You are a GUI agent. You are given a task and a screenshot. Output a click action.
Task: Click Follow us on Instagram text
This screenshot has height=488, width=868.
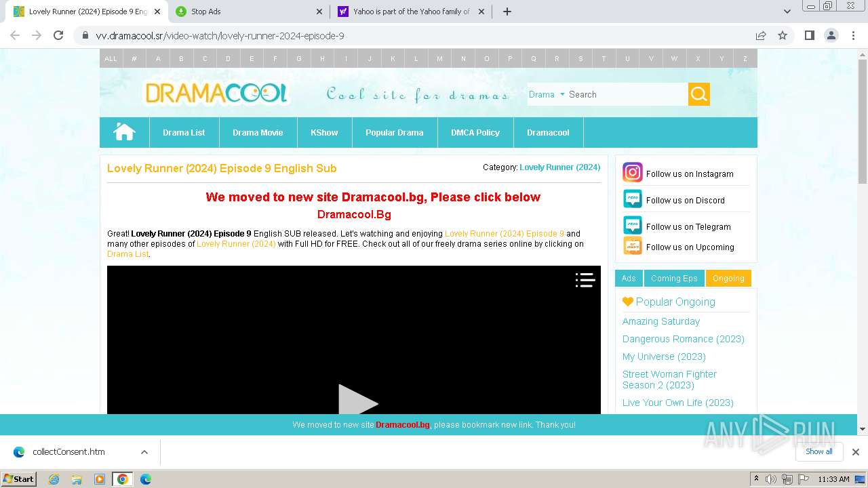click(x=690, y=174)
